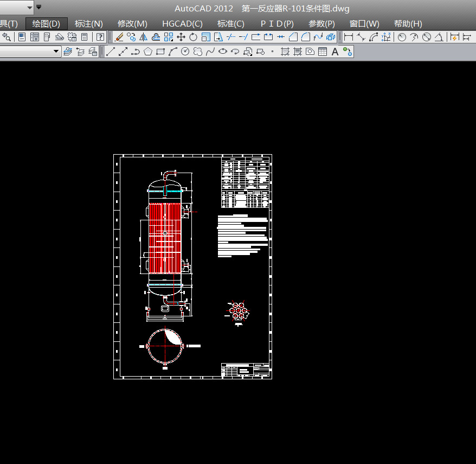
Task: Select the Mirror tool
Action: point(143,37)
